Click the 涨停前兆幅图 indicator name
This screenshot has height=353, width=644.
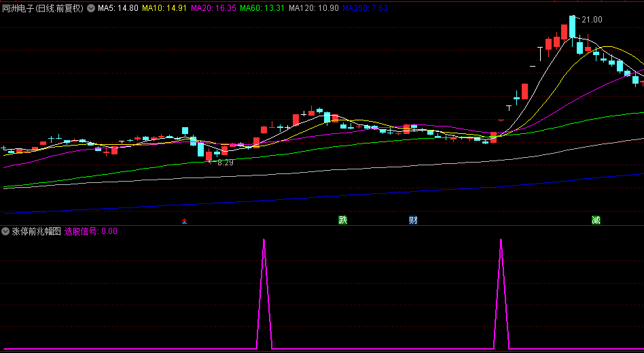(36, 231)
